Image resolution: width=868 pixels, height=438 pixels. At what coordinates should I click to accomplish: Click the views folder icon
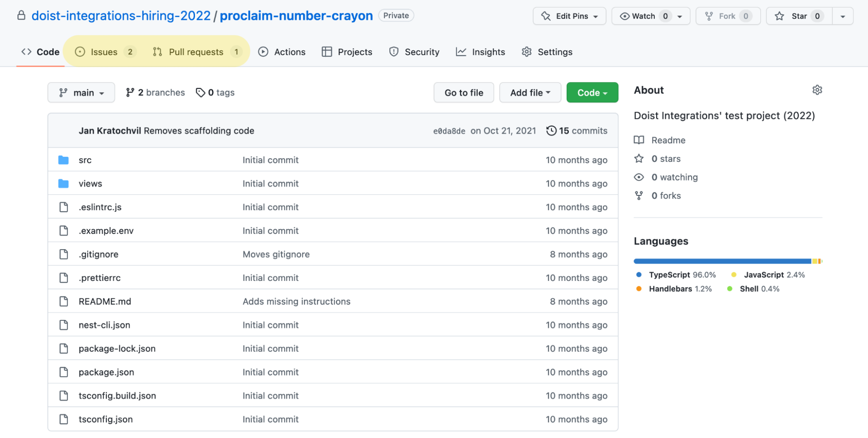click(x=63, y=183)
